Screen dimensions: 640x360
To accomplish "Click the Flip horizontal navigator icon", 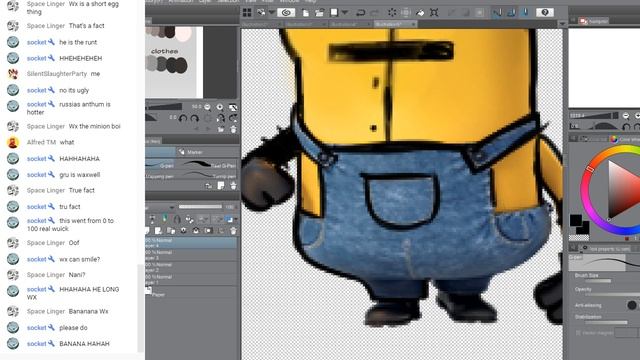I will [220, 118].
